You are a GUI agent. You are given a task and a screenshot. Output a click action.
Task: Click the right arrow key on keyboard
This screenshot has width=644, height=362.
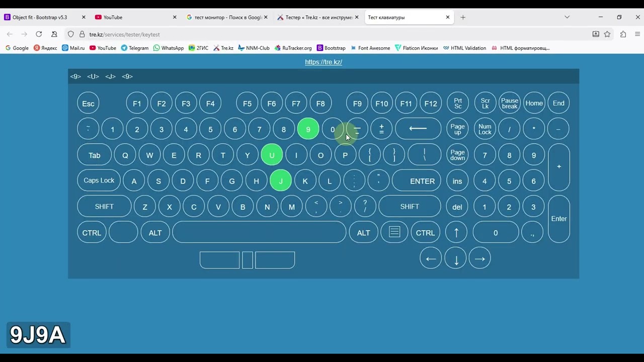pos(479,258)
